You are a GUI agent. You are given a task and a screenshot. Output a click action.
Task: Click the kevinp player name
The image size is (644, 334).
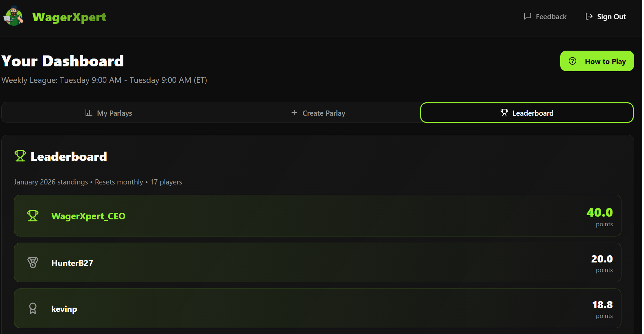pyautogui.click(x=64, y=308)
